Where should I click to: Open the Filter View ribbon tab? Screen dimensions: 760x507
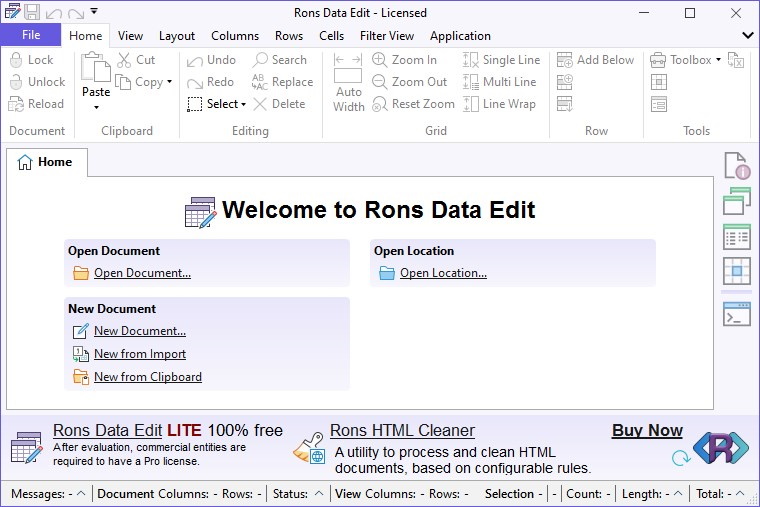pos(387,36)
